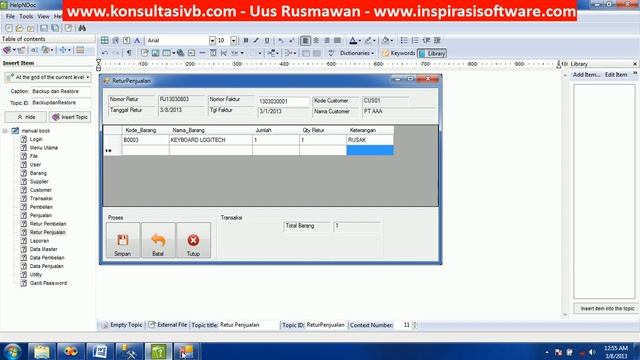This screenshot has width=640, height=360.
Task: Click the grid table icon beside styles
Action: (105, 40)
